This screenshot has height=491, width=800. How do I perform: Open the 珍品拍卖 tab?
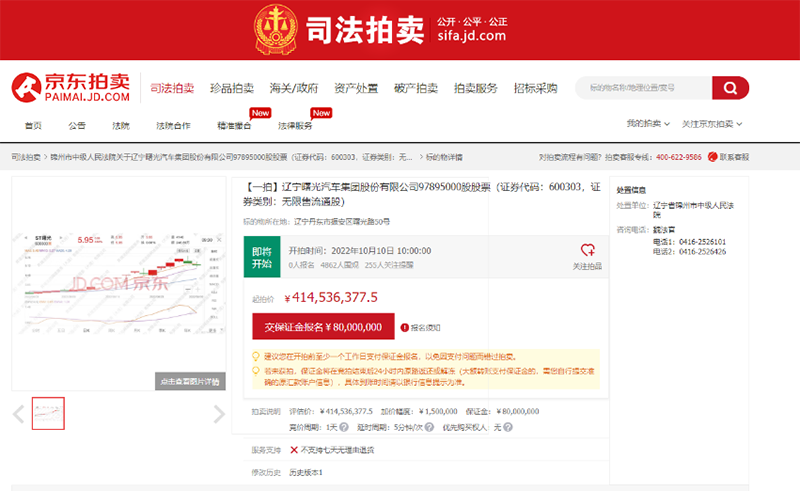(x=232, y=88)
